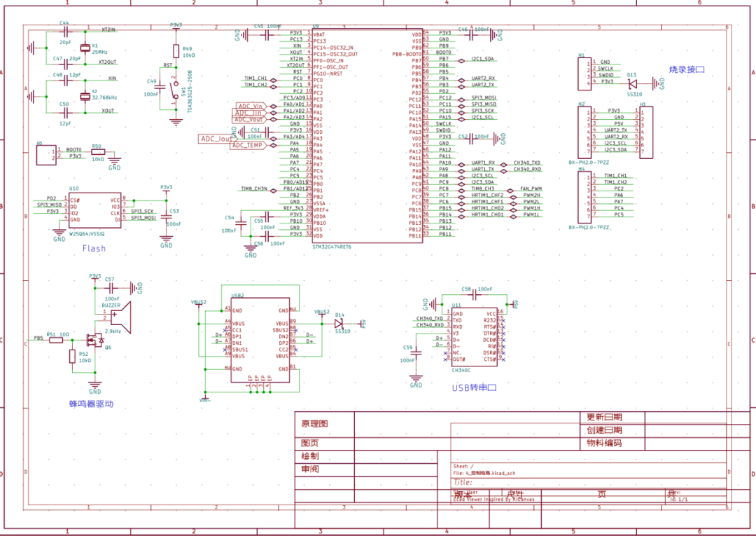
Task: Click resistor R52 pull-down
Action: pos(72,357)
